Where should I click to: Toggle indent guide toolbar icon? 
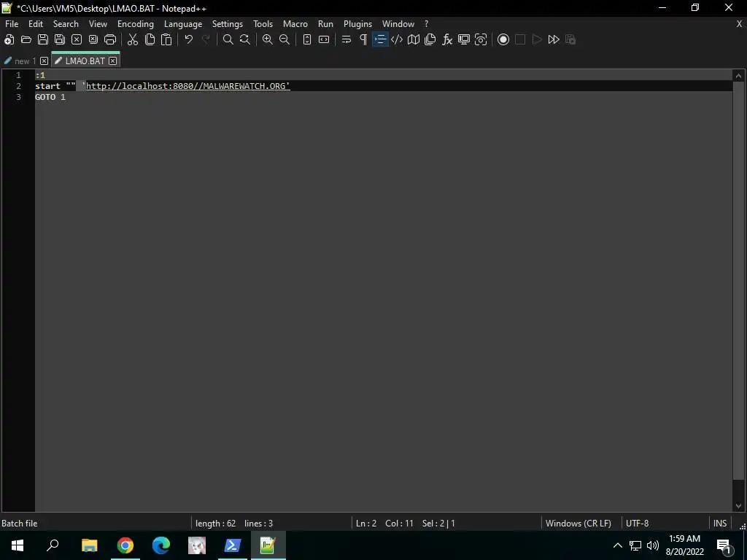(380, 39)
